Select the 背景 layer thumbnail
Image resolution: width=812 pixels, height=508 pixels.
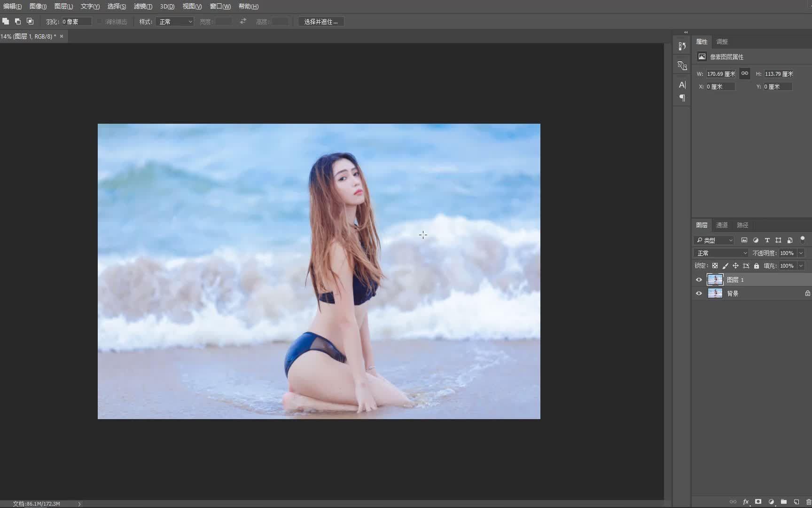(715, 293)
